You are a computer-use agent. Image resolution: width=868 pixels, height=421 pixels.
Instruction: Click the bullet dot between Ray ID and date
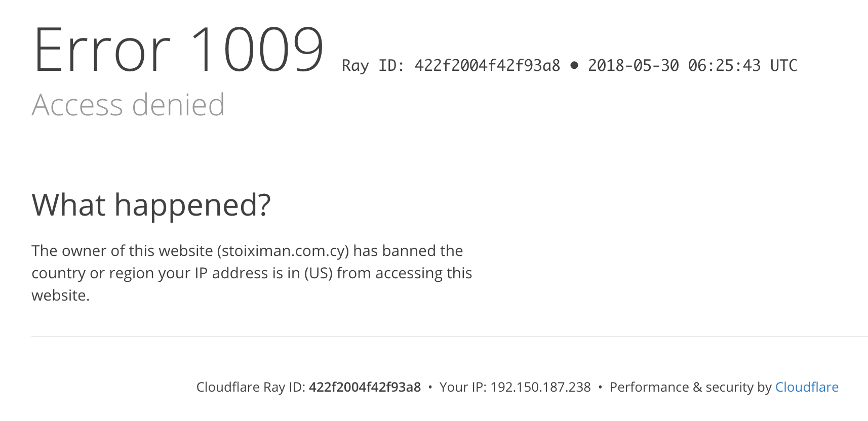[574, 65]
